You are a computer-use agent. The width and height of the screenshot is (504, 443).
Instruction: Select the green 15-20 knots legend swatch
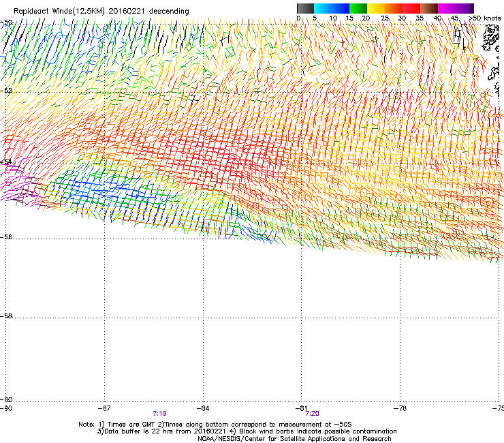(358, 8)
